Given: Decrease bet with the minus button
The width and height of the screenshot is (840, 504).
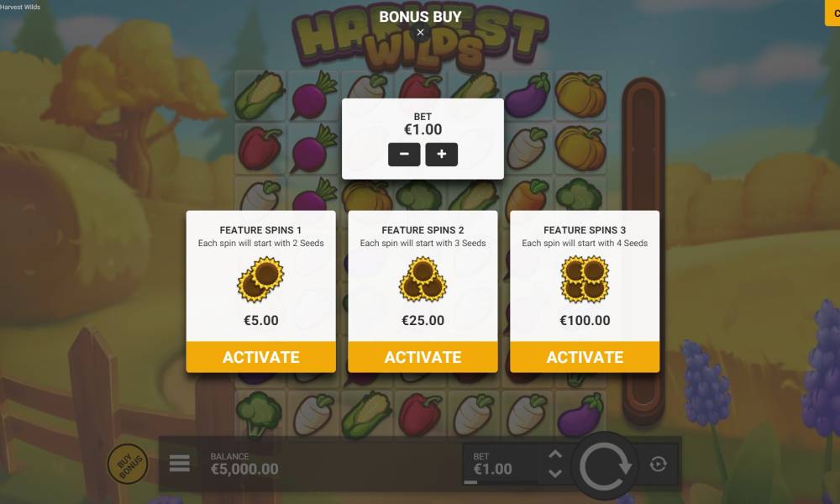Looking at the screenshot, I should 404,155.
